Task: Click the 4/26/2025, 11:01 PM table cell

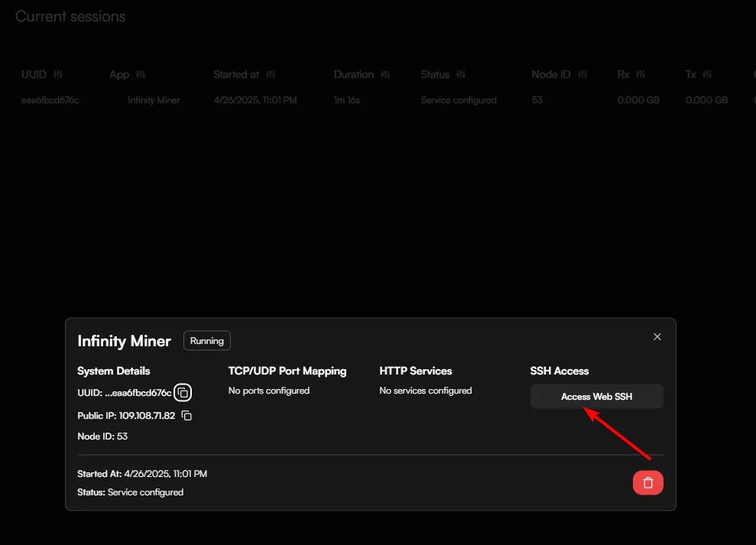Action: pos(255,100)
